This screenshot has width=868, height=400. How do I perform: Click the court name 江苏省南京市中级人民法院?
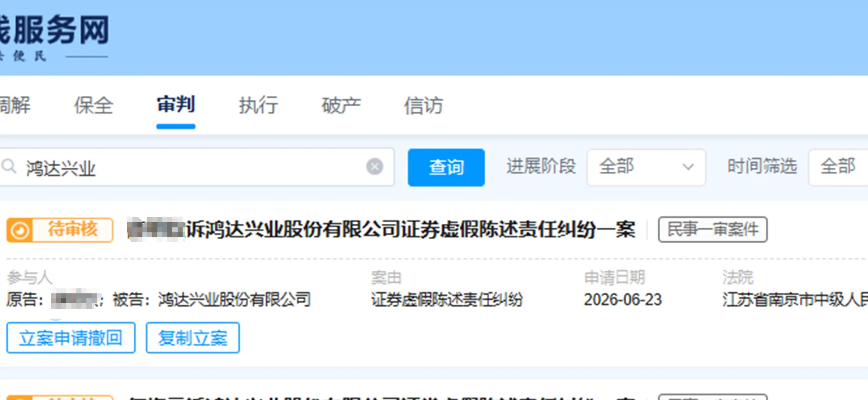coord(795,300)
